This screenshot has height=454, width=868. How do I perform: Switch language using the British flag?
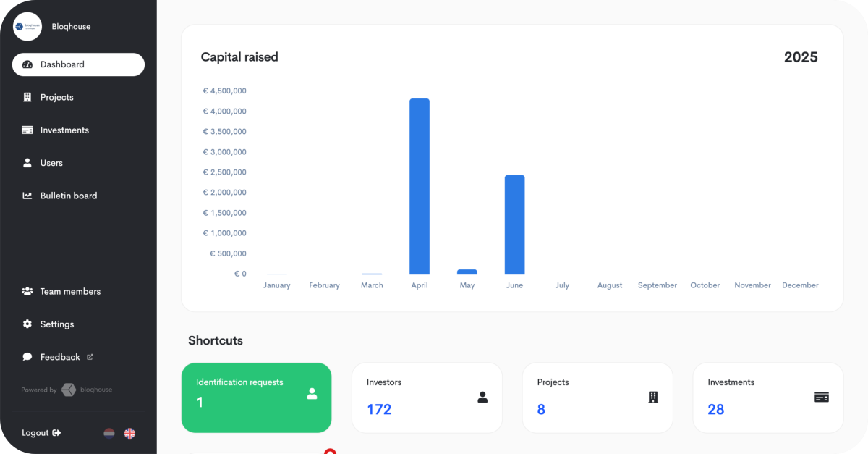[129, 433]
